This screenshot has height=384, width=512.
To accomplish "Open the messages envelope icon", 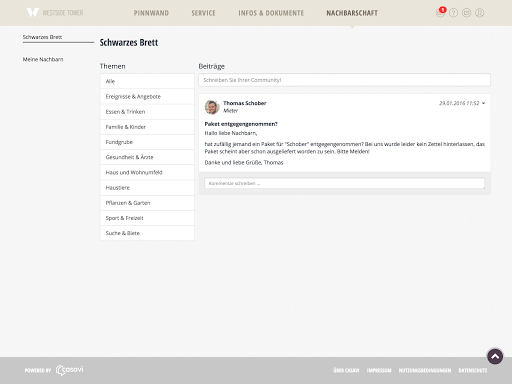I will tap(466, 13).
